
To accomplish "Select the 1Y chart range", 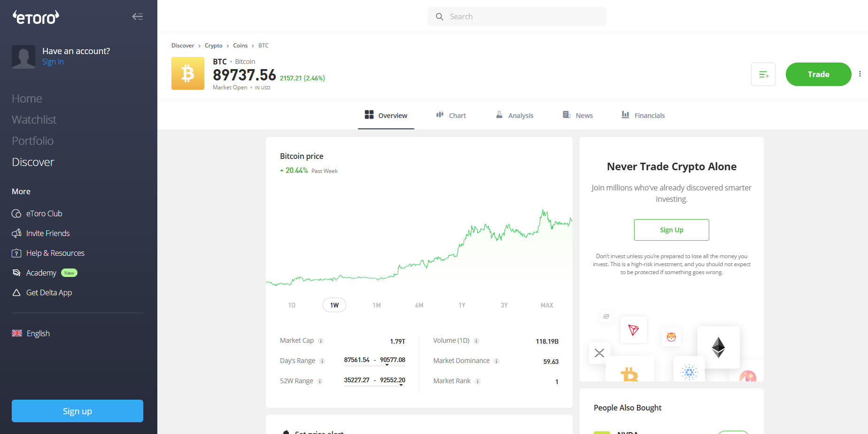I will (x=462, y=305).
